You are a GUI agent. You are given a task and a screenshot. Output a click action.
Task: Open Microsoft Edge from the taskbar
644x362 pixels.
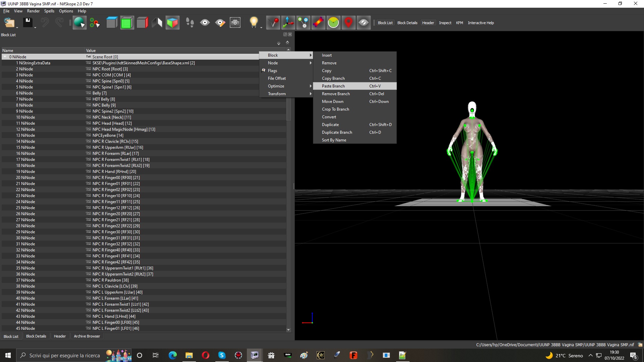[x=172, y=355]
